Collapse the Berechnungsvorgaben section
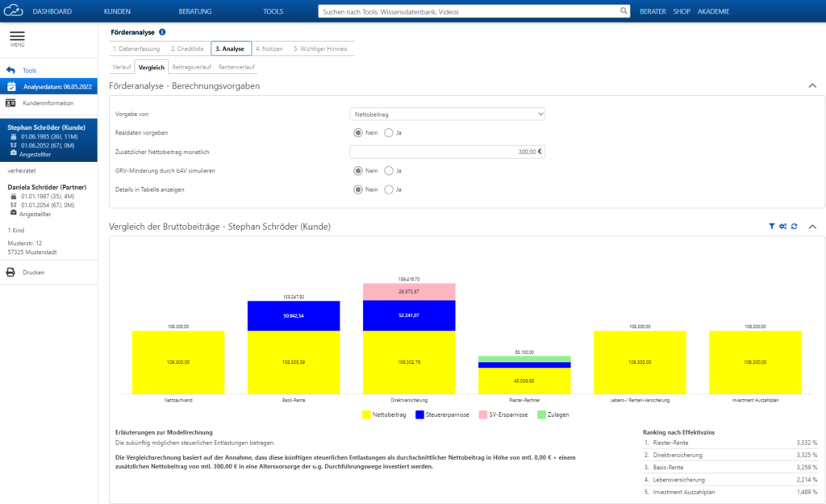 (811, 85)
